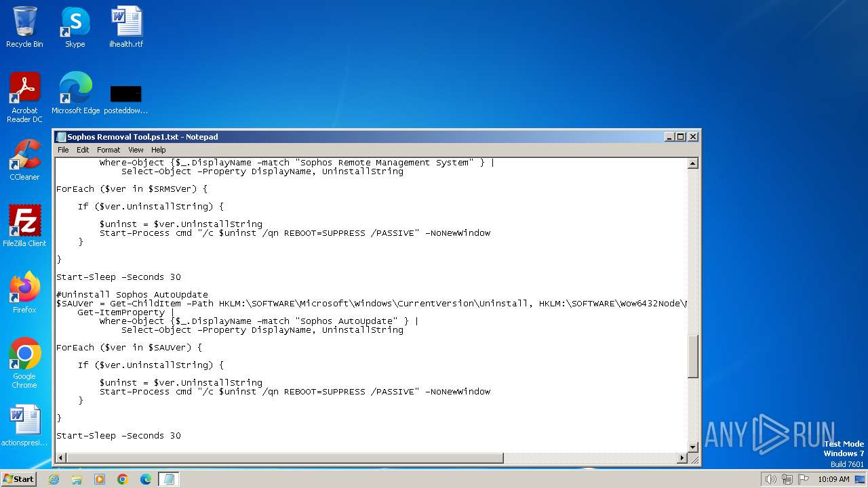The width and height of the screenshot is (868, 488).
Task: Maximize the Notepad window
Action: pos(681,137)
